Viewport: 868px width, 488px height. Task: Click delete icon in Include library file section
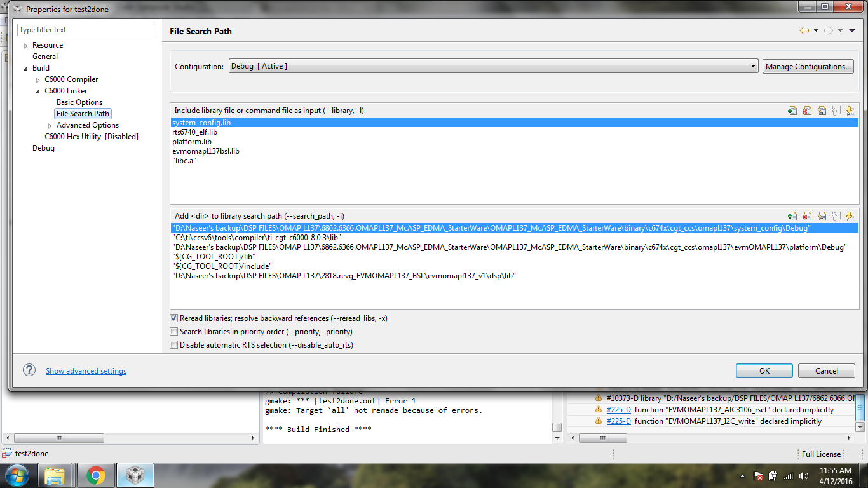coord(807,111)
